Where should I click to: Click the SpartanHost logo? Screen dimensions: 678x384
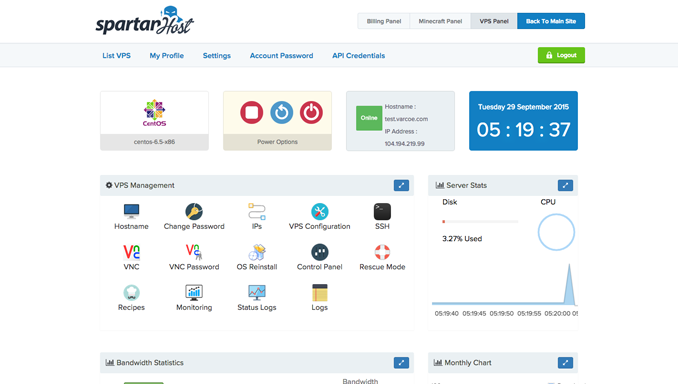[x=144, y=21]
